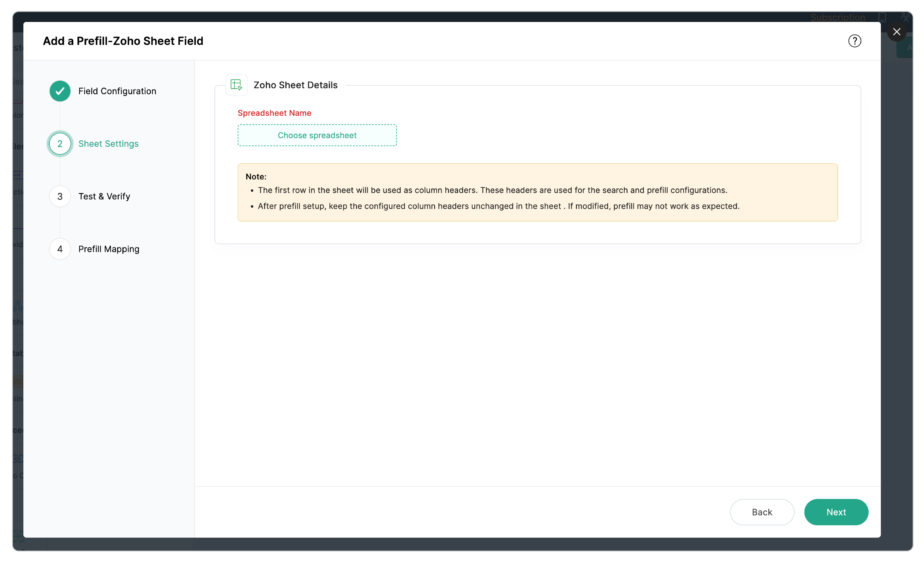
Task: Click the Choose spreadsheet button
Action: coord(317,135)
